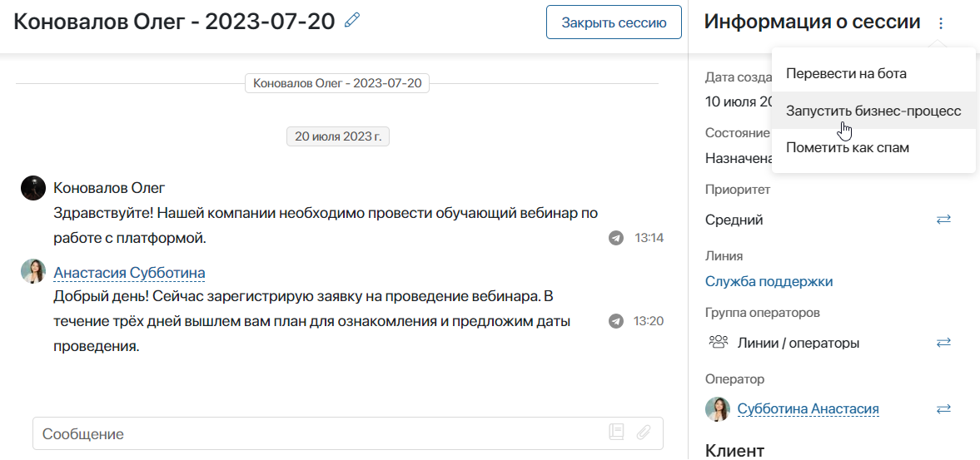Open operator link 'Субботина Анастасия' in the info panel
The height and width of the screenshot is (460, 980).
[808, 408]
